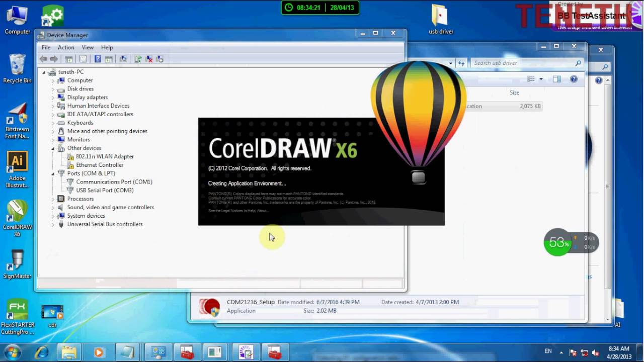Viewport: 644px width, 362px height.
Task: Open the Help menu in Device Manager
Action: [107, 47]
